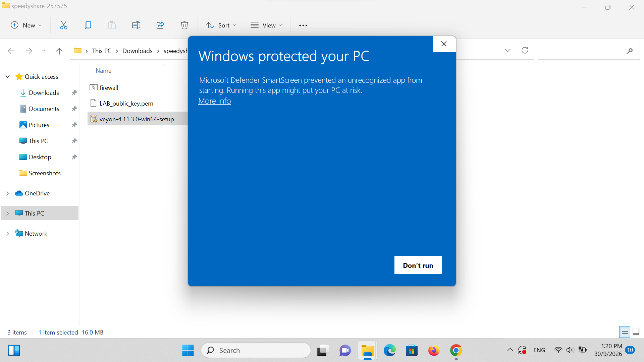This screenshot has height=362, width=644.
Task: Expand the Network tree node
Action: point(8,234)
